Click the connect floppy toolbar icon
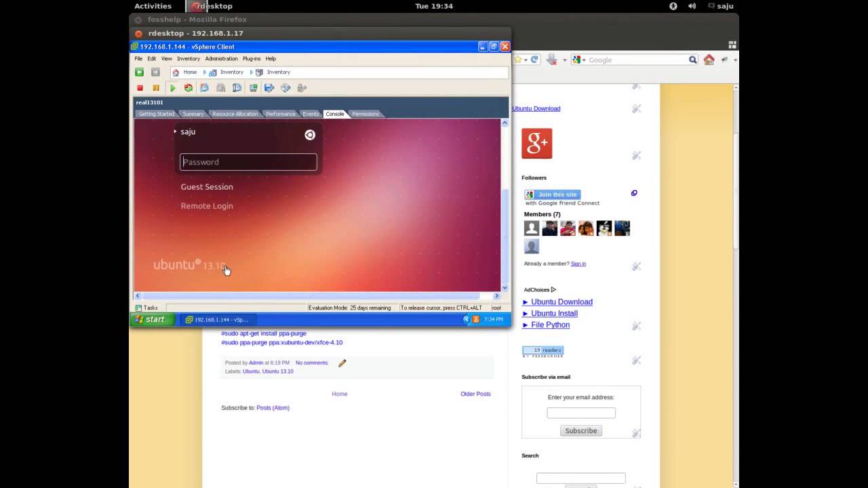The image size is (868, 488). point(269,88)
